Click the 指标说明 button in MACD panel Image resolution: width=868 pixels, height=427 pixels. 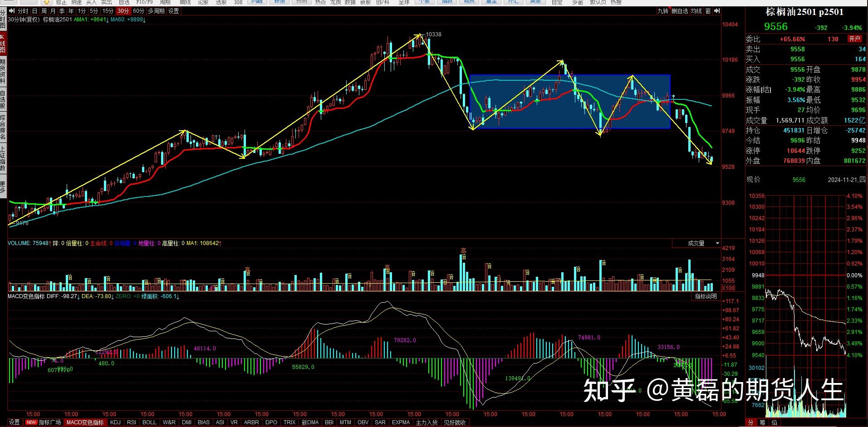tap(706, 296)
